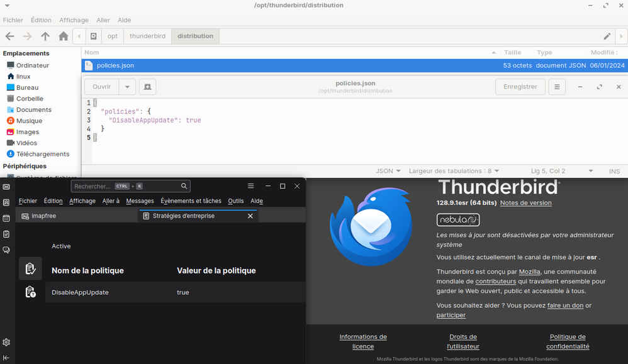Open the home folder icon
The image size is (628, 364).
(x=64, y=36)
